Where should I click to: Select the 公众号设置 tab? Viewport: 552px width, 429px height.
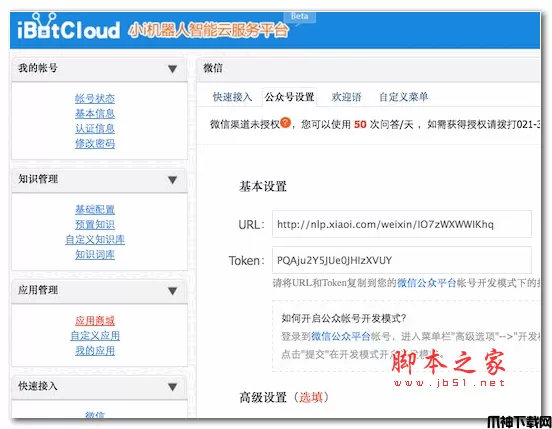click(x=289, y=97)
